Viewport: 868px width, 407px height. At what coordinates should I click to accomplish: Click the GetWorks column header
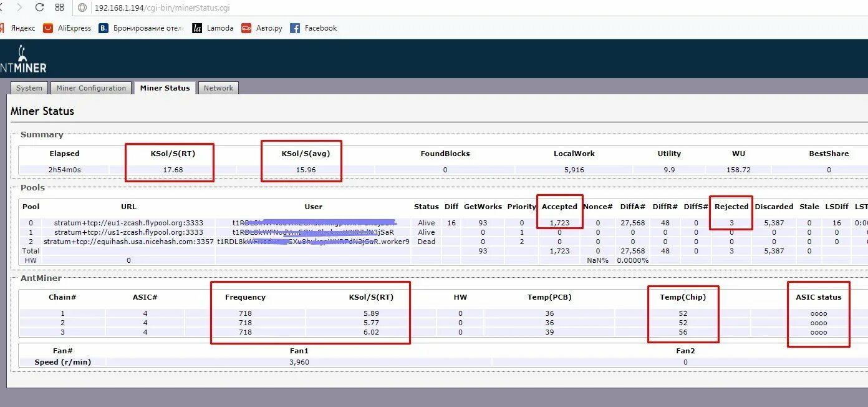tap(483, 207)
